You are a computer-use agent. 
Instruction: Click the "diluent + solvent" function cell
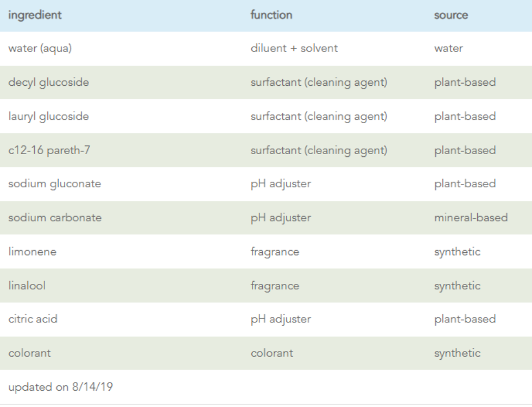(294, 48)
